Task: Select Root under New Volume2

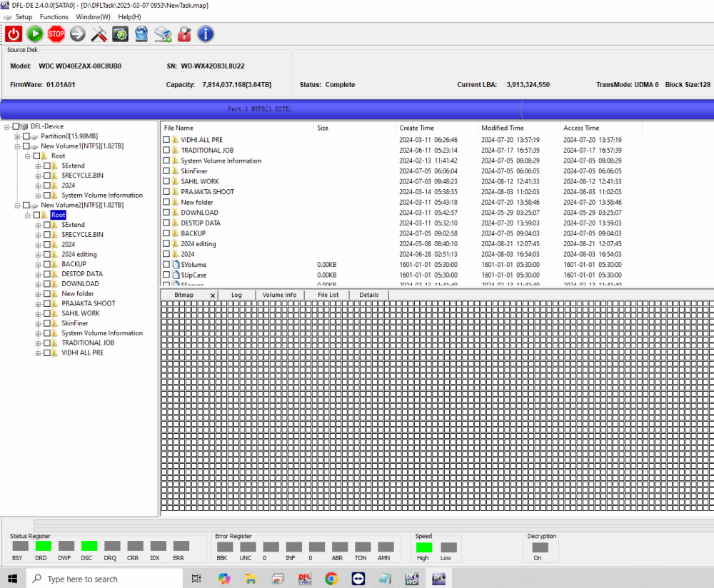Action: point(59,215)
